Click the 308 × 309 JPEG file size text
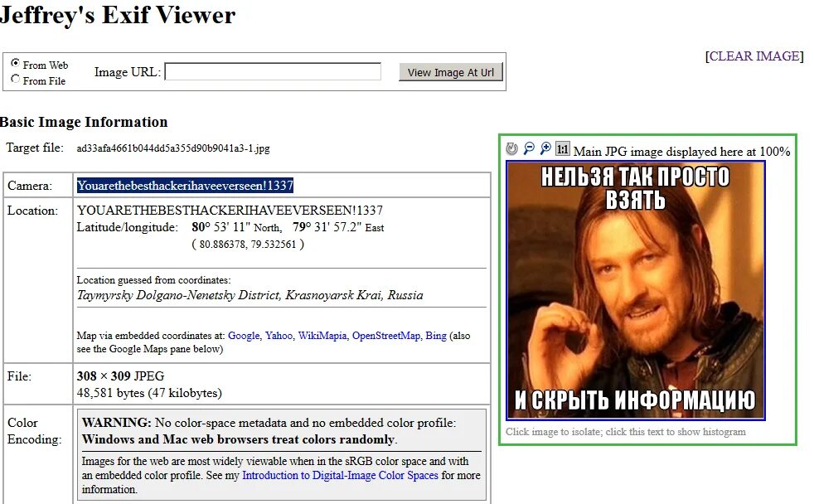The height and width of the screenshot is (504, 814). pyautogui.click(x=120, y=376)
